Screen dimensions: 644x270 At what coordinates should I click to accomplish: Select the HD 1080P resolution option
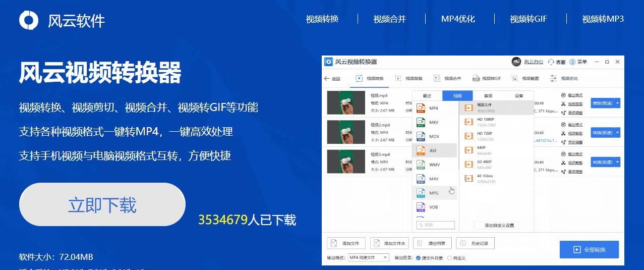[496, 122]
